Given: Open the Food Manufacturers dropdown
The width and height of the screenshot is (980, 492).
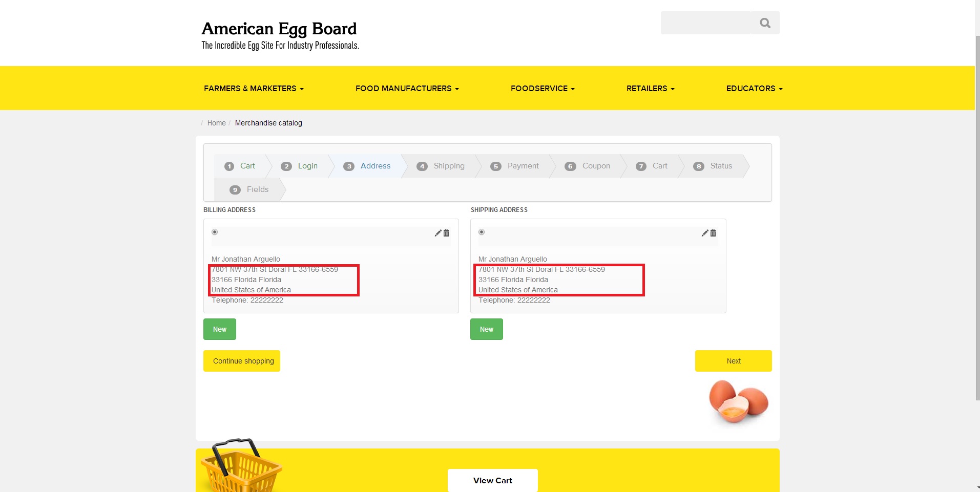Looking at the screenshot, I should [407, 89].
